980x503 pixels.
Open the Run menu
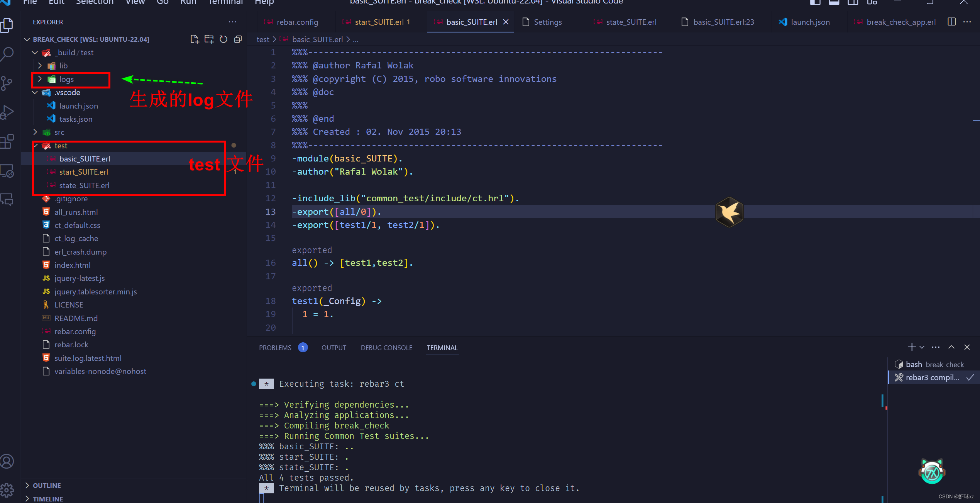tap(188, 2)
